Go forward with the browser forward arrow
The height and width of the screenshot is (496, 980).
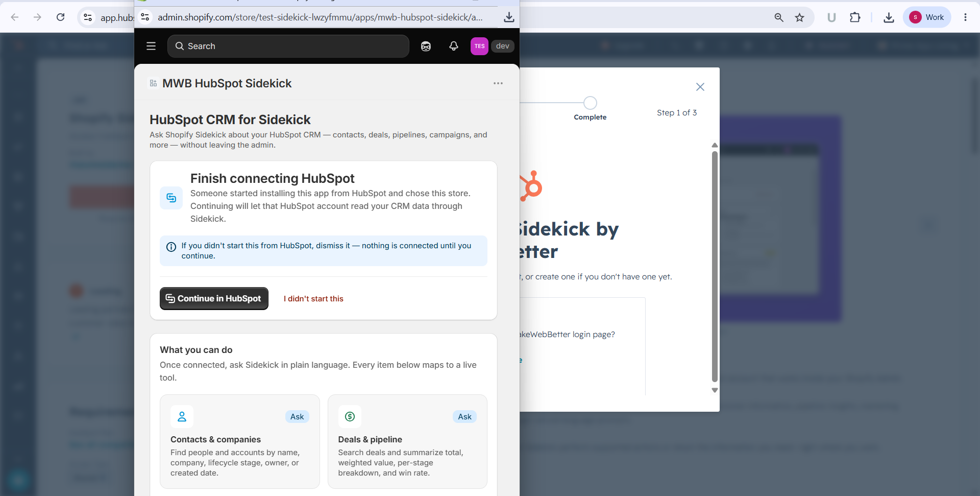[37, 17]
